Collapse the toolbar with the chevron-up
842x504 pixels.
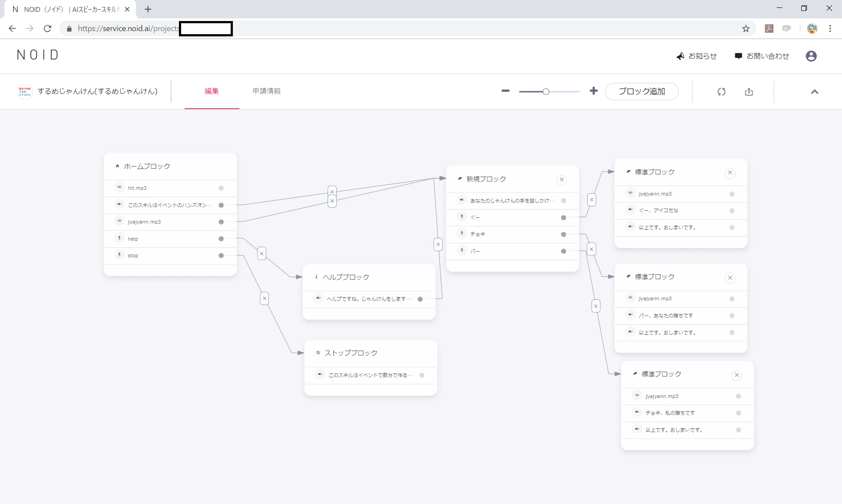pos(814,92)
